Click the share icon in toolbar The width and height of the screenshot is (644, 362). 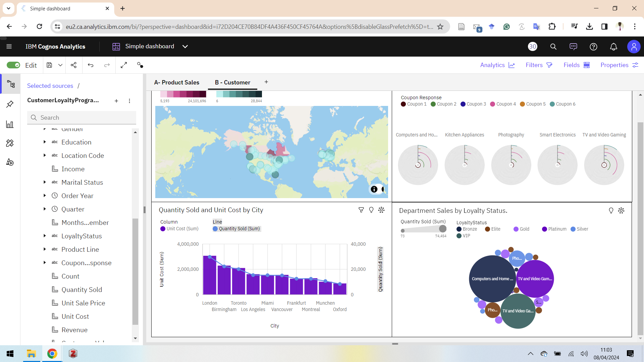73,65
